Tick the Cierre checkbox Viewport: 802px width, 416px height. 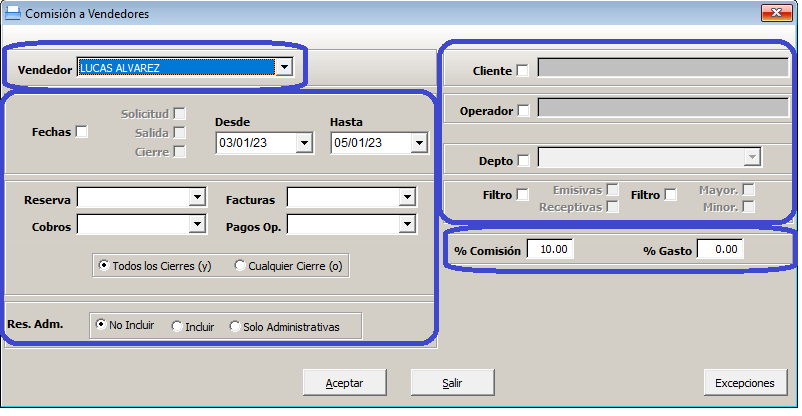[179, 151]
